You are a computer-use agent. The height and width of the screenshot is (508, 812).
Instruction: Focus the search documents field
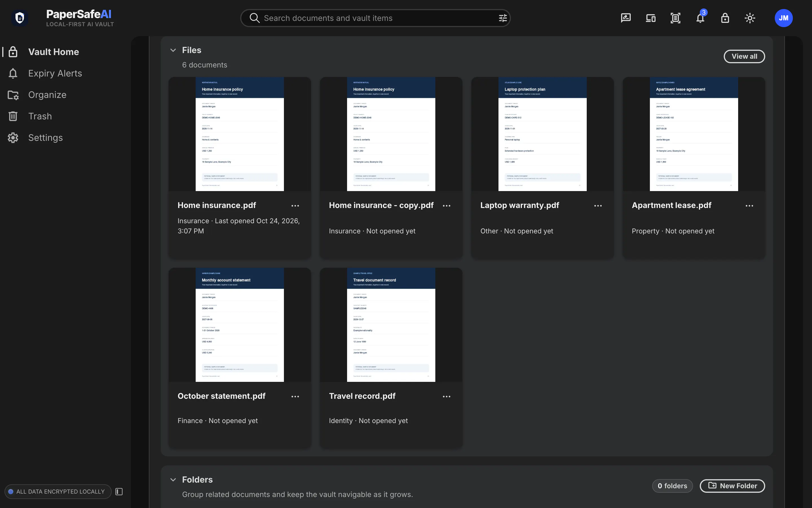[375, 18]
